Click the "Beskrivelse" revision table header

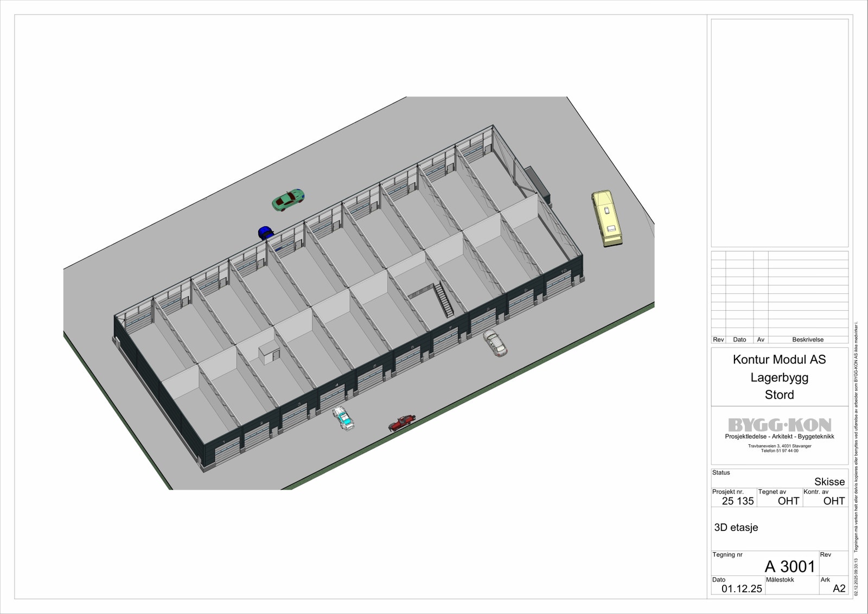808,340
